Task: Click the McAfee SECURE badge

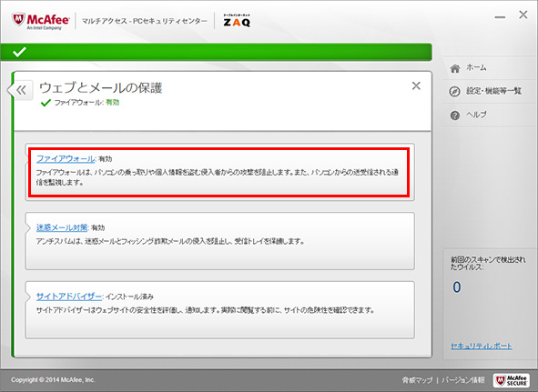Action: (512, 380)
